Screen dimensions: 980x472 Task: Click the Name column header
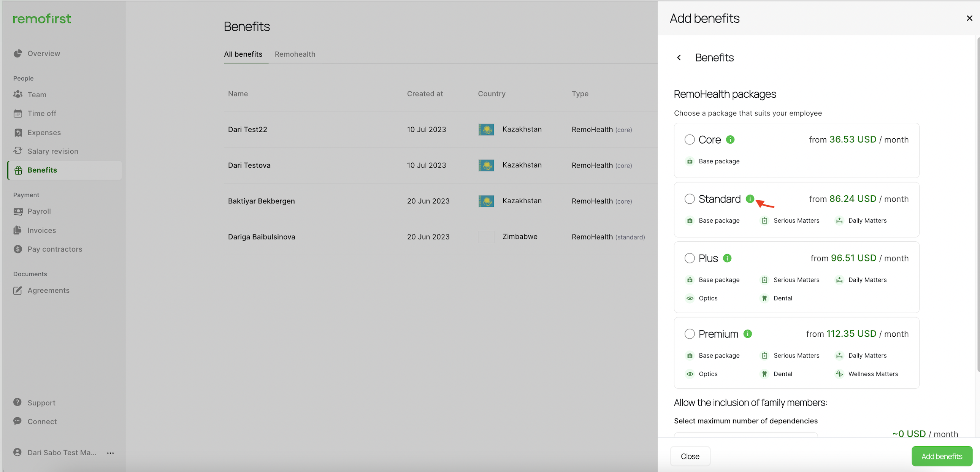click(x=238, y=93)
